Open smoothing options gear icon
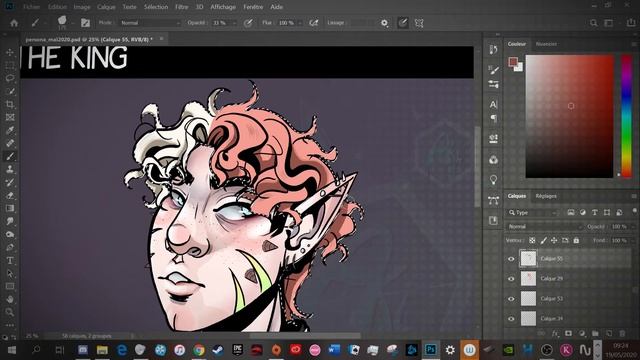The height and width of the screenshot is (360, 640). (x=384, y=23)
